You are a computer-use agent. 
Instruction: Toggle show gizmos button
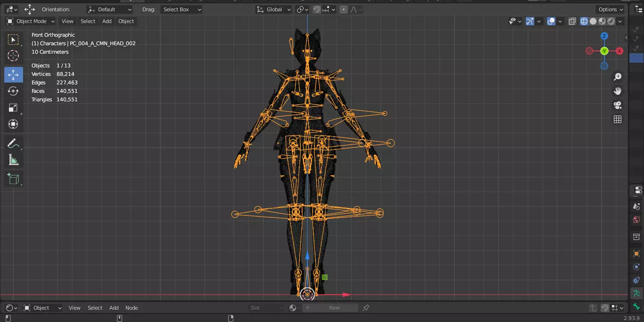tap(530, 21)
